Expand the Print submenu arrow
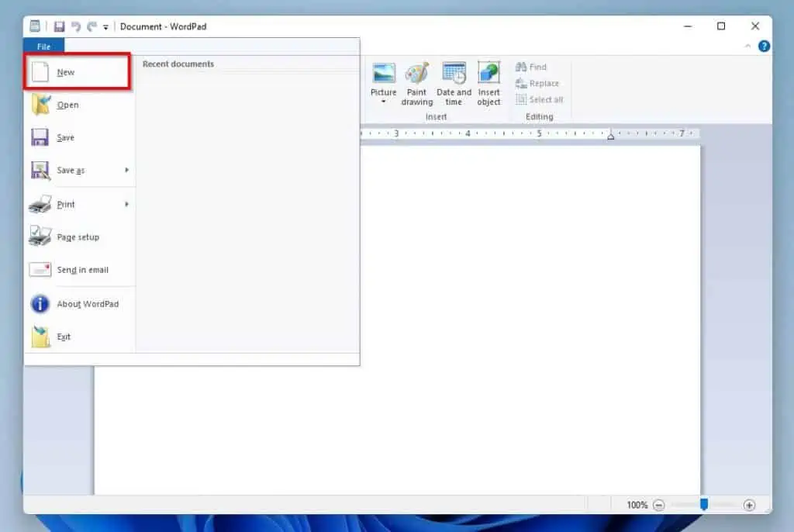Image resolution: width=794 pixels, height=532 pixels. coord(126,204)
